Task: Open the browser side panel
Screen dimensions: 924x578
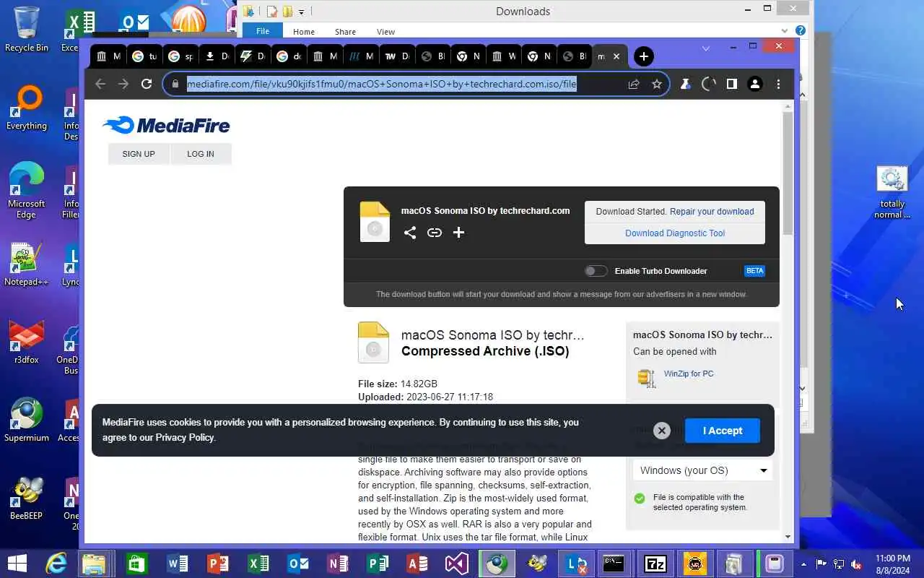Action: click(732, 84)
